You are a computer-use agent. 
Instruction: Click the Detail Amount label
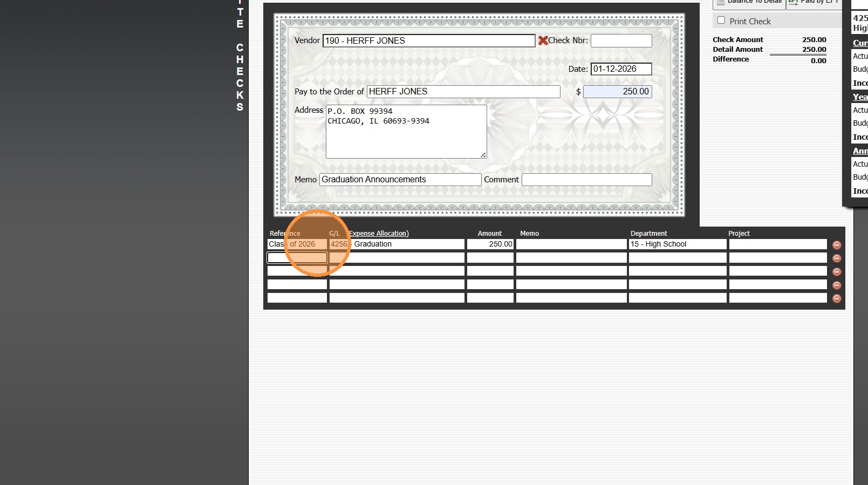point(737,50)
